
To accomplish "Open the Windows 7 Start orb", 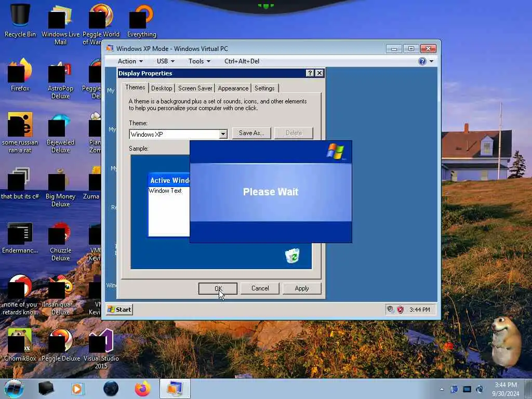I will (x=14, y=389).
